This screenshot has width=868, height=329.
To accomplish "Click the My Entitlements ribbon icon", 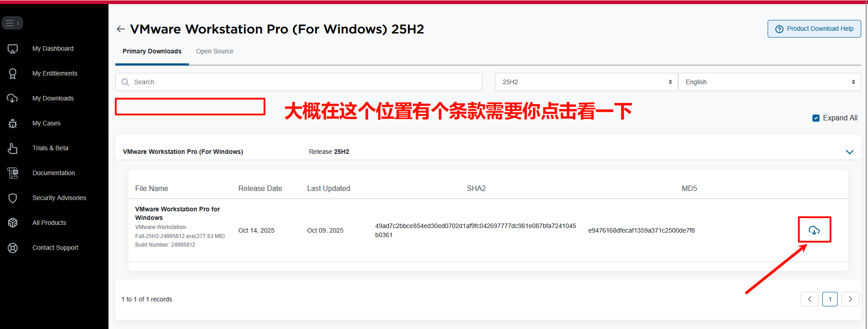I will pos(13,73).
